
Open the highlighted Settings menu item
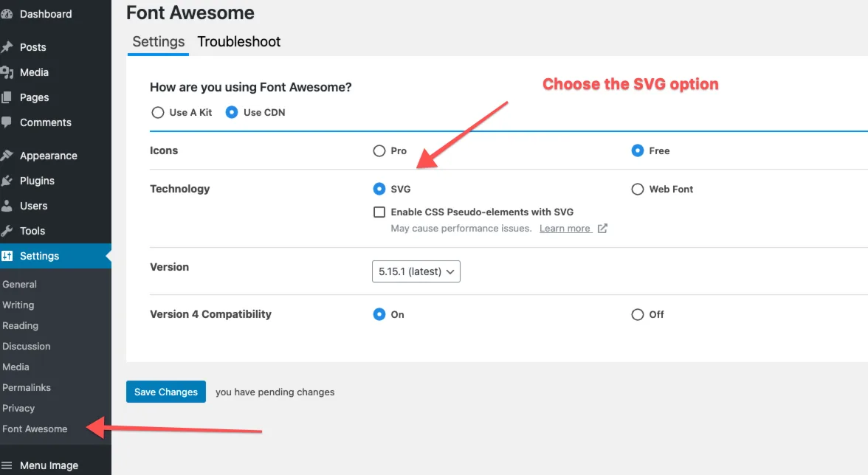[x=55, y=256]
